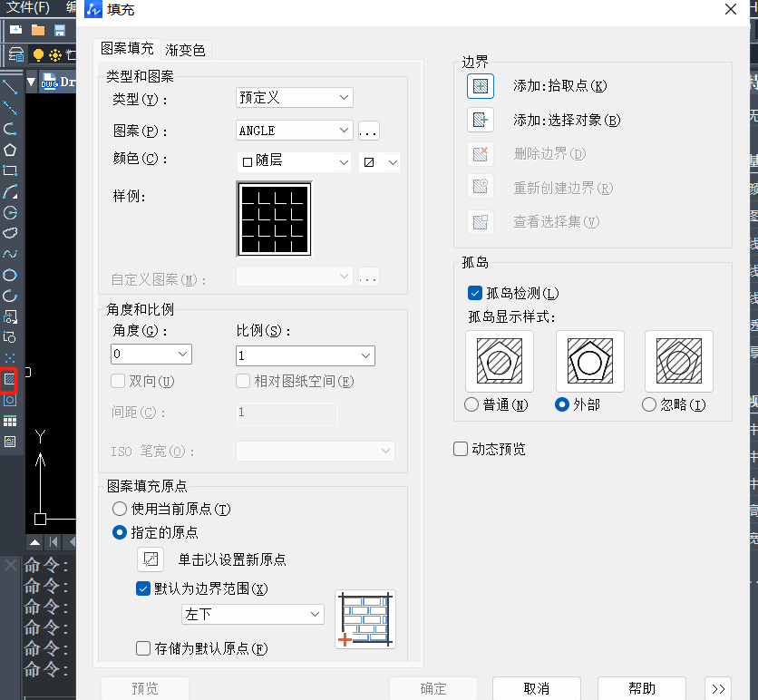Click the Open folder icon

pos(38,31)
